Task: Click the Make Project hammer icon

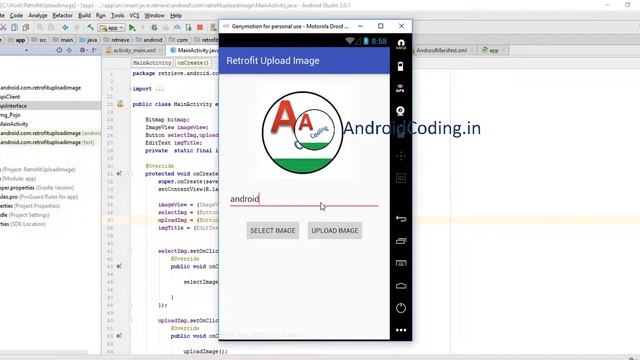Action: click(x=90, y=27)
